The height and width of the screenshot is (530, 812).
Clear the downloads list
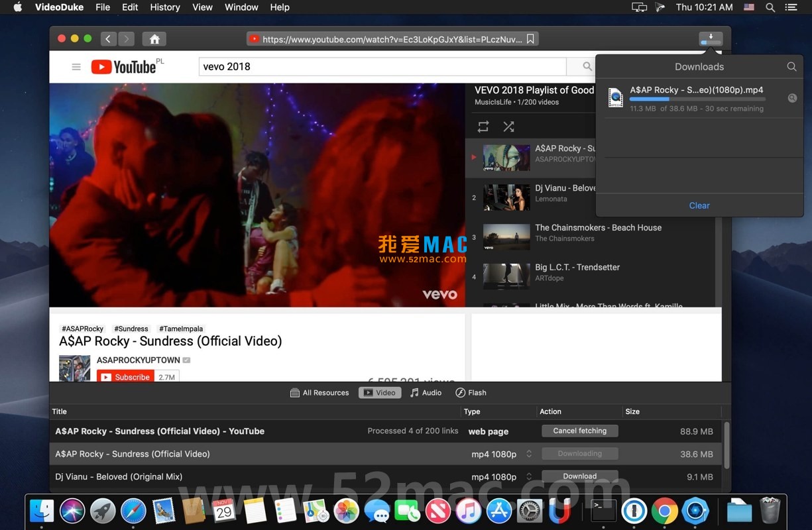[x=699, y=205]
